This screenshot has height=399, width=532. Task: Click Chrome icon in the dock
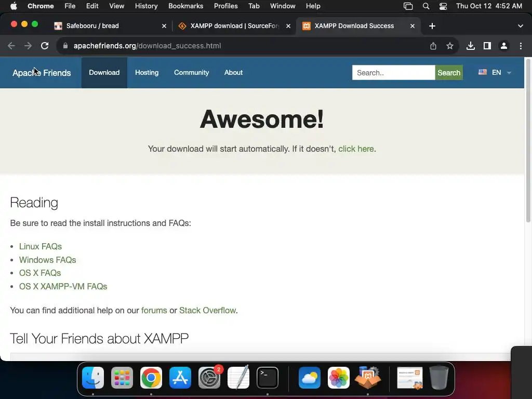click(x=151, y=378)
